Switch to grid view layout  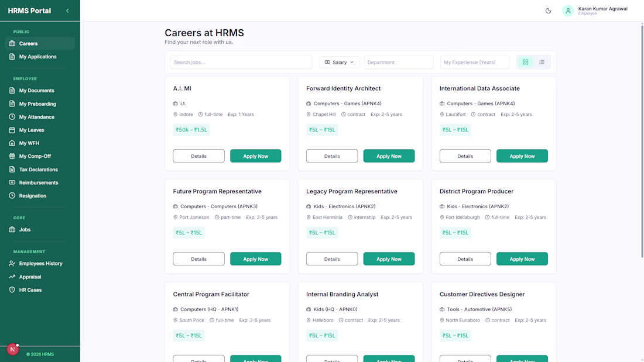525,62
